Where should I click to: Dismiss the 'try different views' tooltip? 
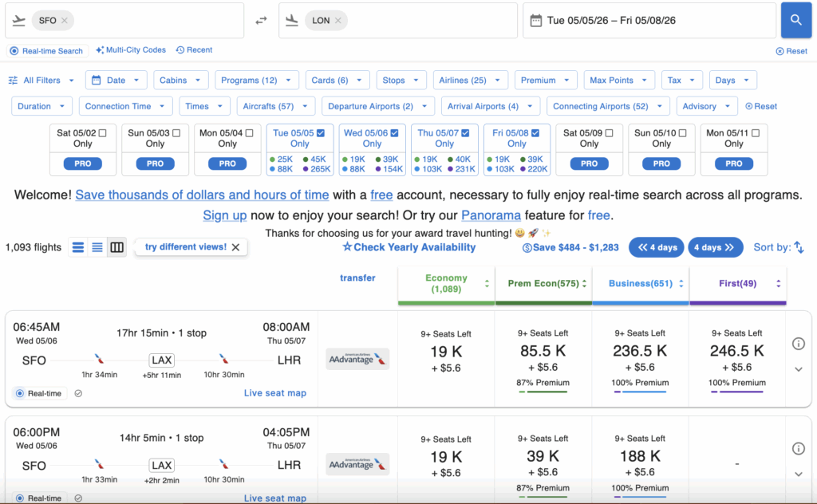tap(235, 247)
